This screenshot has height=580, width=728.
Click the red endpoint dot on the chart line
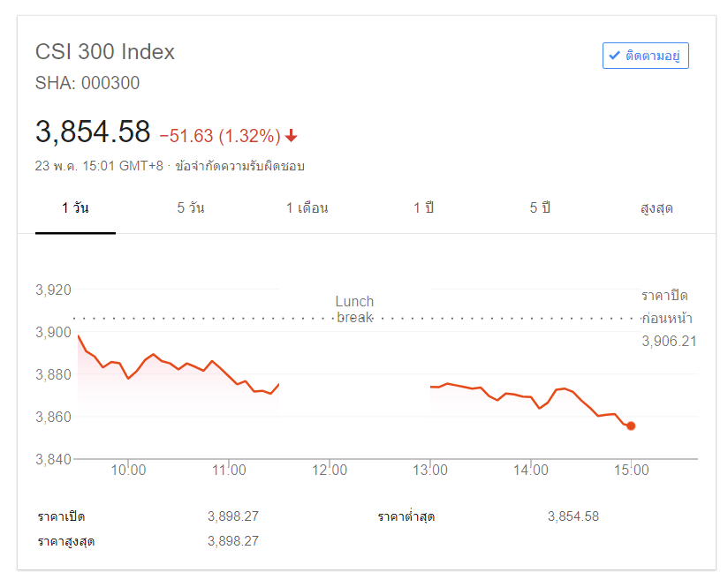pos(631,426)
